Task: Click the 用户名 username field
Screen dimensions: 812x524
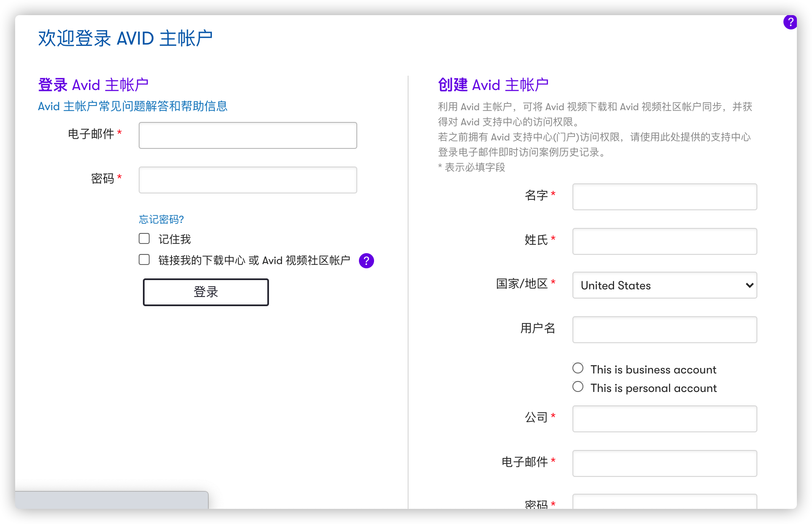Action: [664, 330]
